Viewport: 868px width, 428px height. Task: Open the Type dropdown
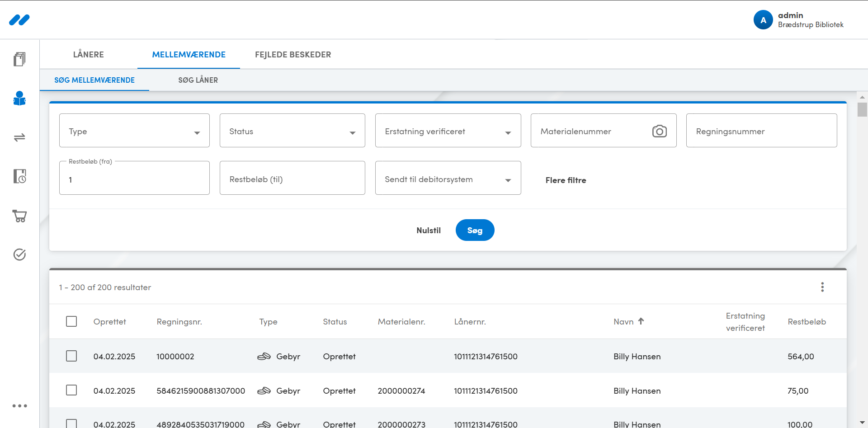tap(134, 131)
